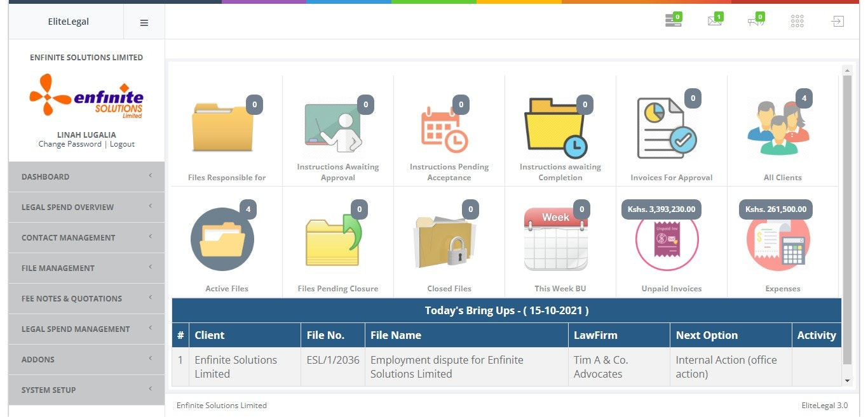Toggle the hamburger sidebar menu
The height and width of the screenshot is (417, 868).
tap(144, 22)
